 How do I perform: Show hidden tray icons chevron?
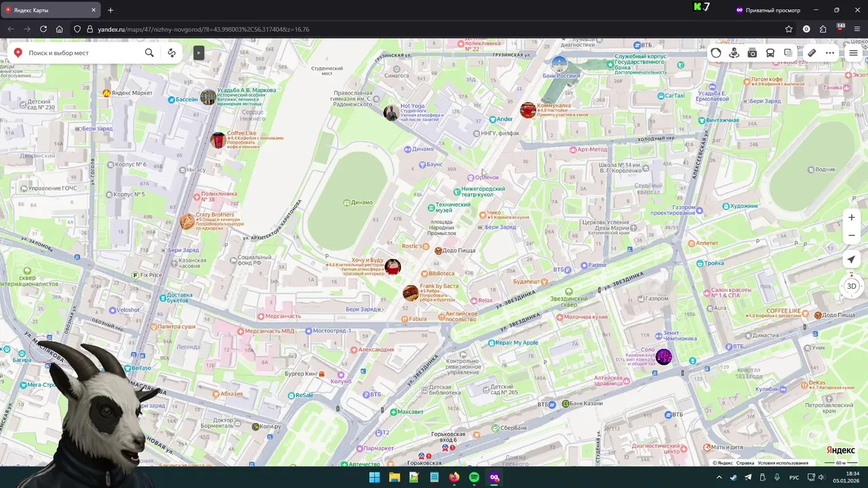[719, 477]
